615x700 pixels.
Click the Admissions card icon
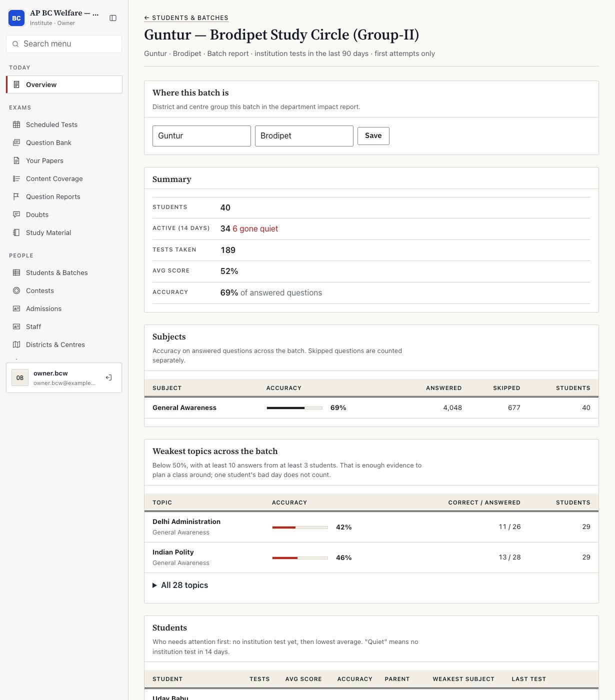16,308
